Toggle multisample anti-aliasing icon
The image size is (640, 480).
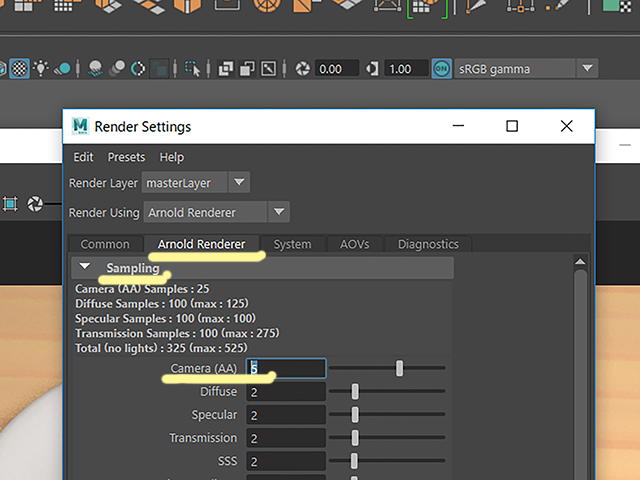[x=138, y=69]
